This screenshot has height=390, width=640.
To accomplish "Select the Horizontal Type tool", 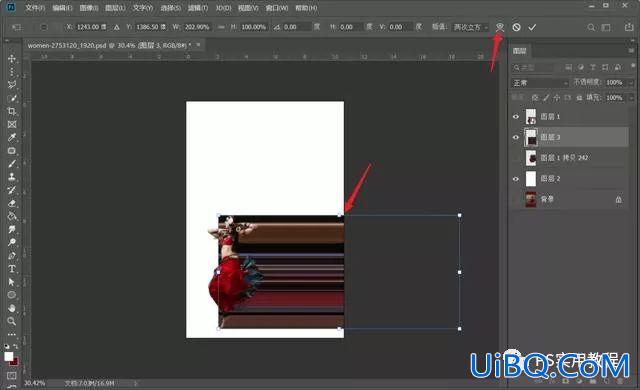I will pos(12,269).
